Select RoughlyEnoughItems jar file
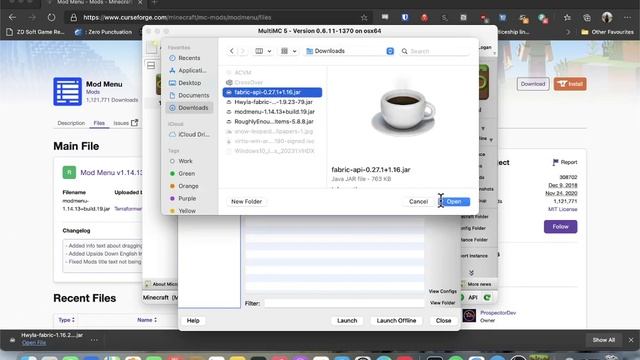640x360 pixels. click(272, 122)
